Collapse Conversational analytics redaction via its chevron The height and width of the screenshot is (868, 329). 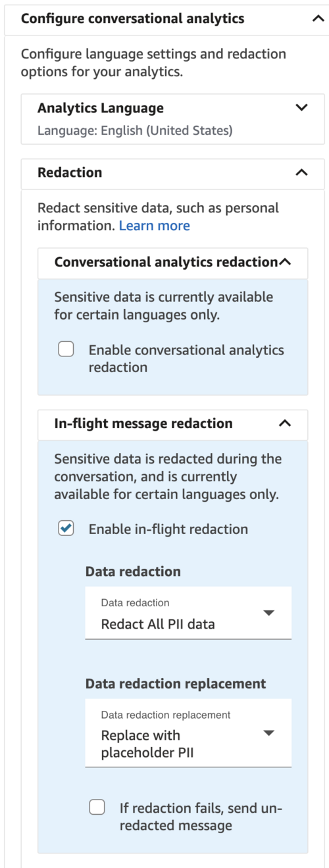click(x=285, y=262)
